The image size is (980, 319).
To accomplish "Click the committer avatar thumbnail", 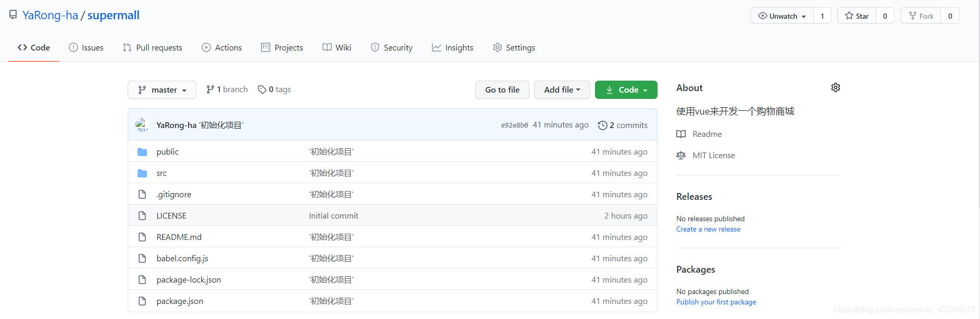I will point(142,125).
